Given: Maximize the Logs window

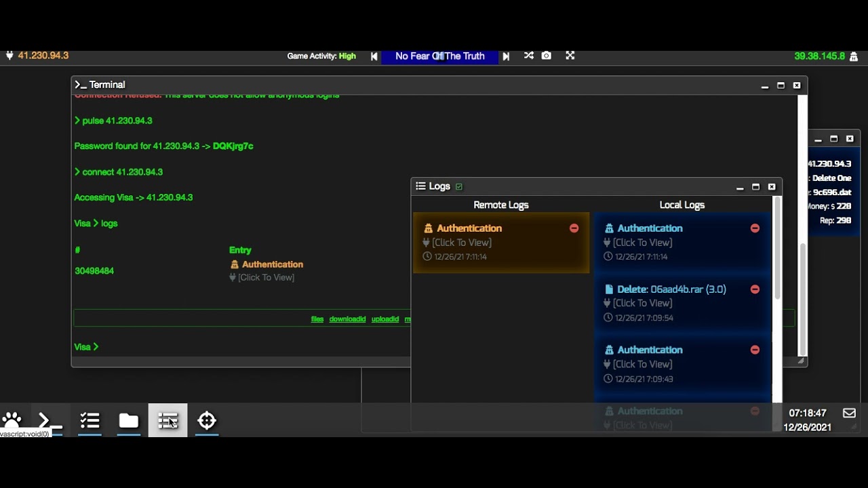Looking at the screenshot, I should (755, 187).
